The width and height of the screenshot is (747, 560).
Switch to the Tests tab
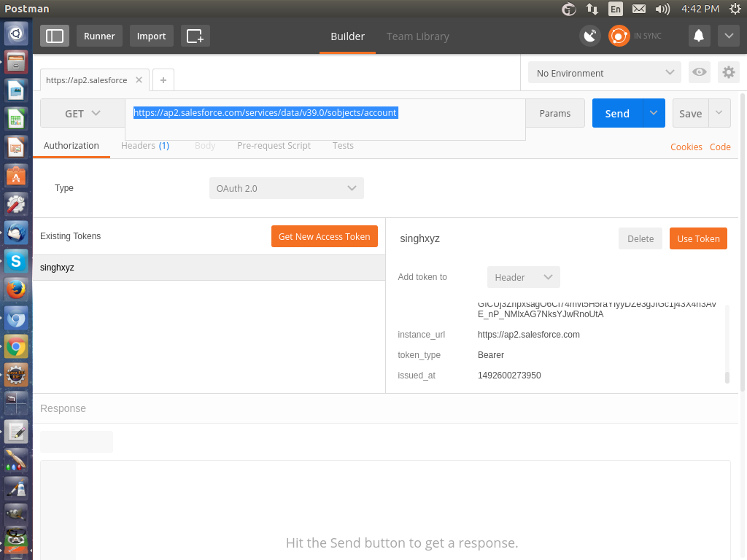pyautogui.click(x=343, y=146)
